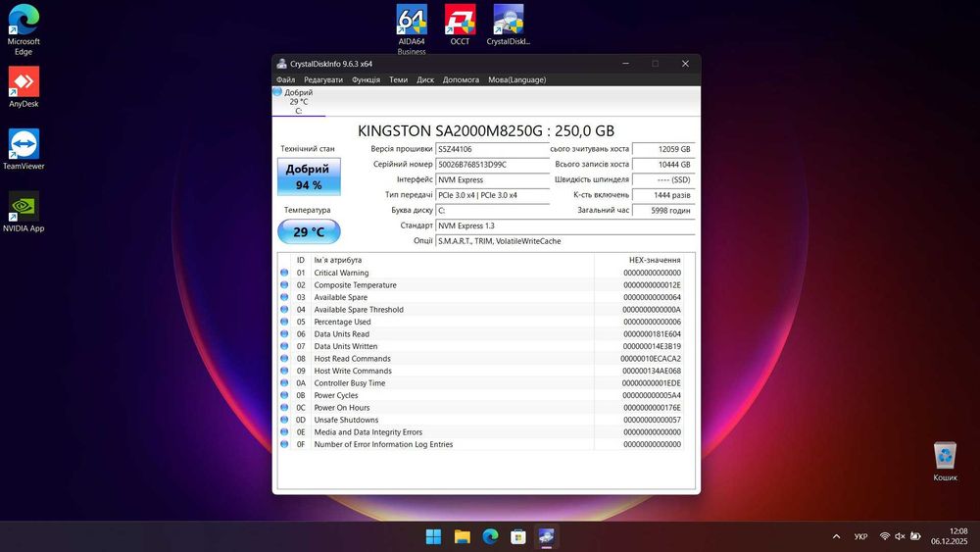Image resolution: width=980 pixels, height=552 pixels.
Task: Click interface field NVM Express
Action: click(492, 180)
